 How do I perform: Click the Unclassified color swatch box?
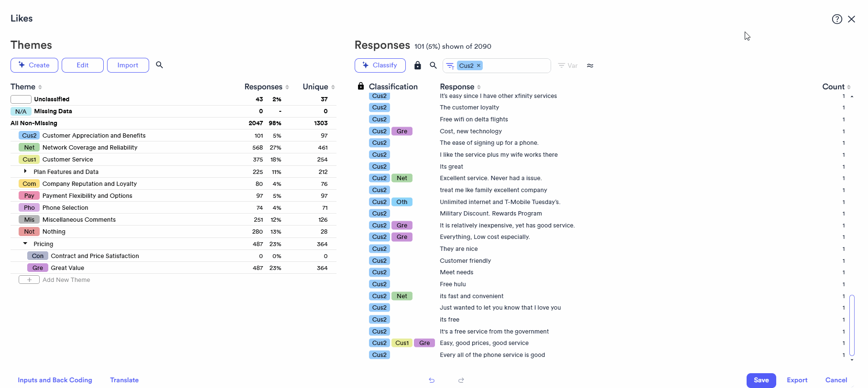21,99
